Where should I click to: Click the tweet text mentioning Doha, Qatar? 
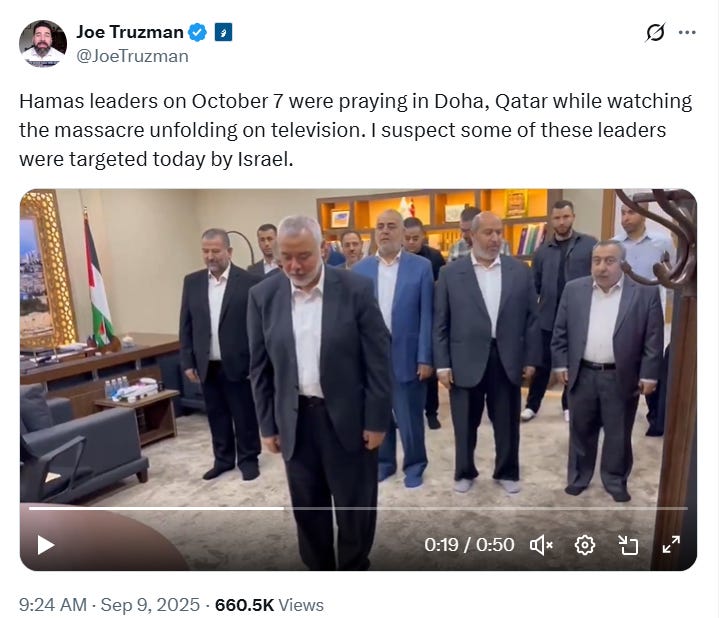pos(491,101)
